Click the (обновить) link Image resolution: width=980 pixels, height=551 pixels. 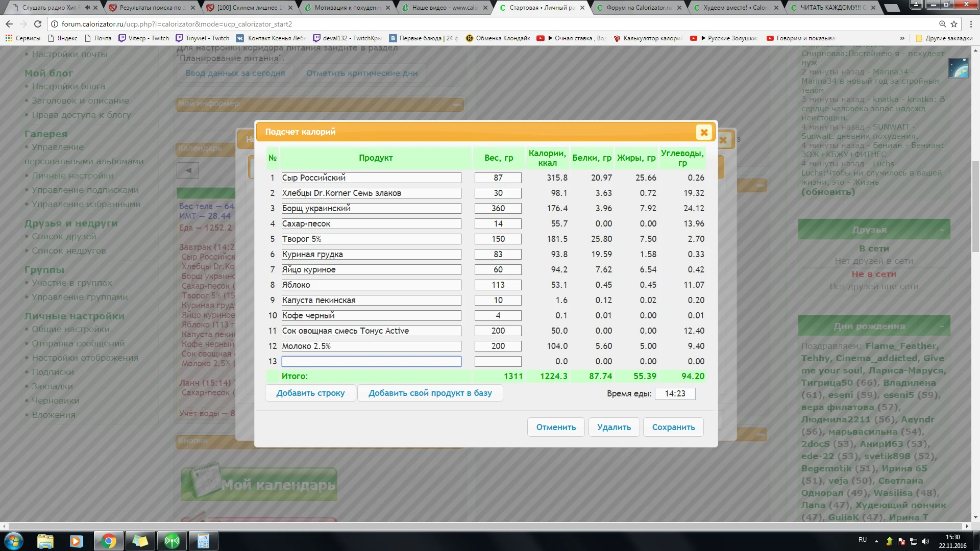[x=828, y=192]
